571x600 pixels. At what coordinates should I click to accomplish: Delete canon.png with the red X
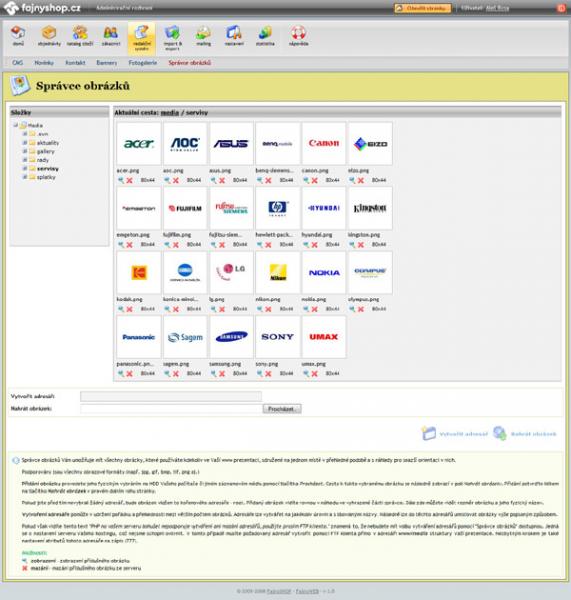pyautogui.click(x=315, y=180)
